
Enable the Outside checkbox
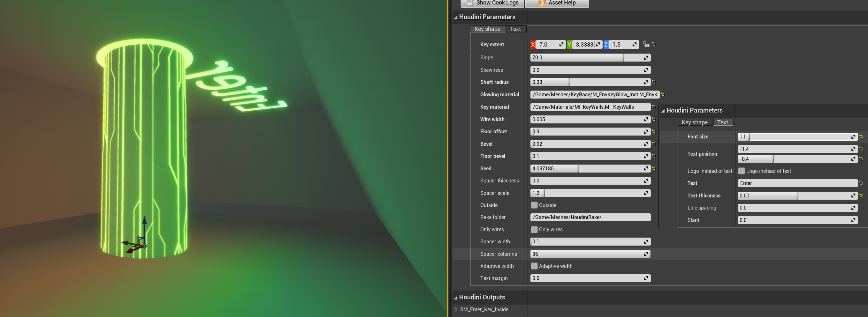click(534, 205)
